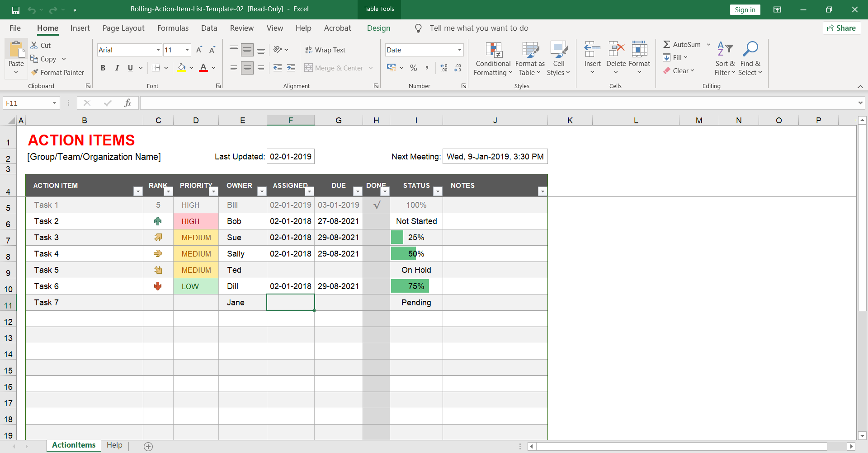Switch to the Help sheet tab
This screenshot has height=453, width=868.
[114, 445]
